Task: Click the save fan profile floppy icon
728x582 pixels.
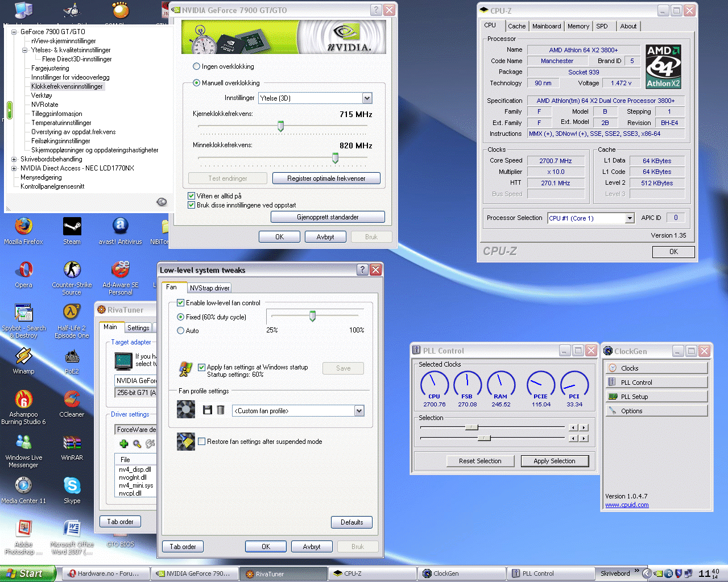Action: 207,410
